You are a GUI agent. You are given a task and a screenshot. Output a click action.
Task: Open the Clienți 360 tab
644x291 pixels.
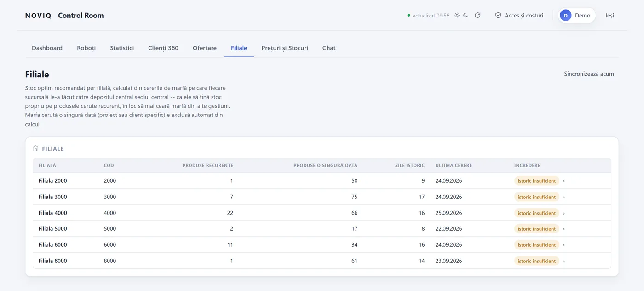coord(163,48)
